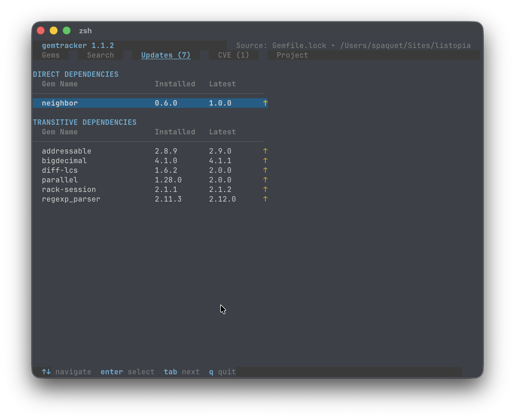Open the CVE (1) tab
Screen dimensions: 515x420
[x=234, y=55]
